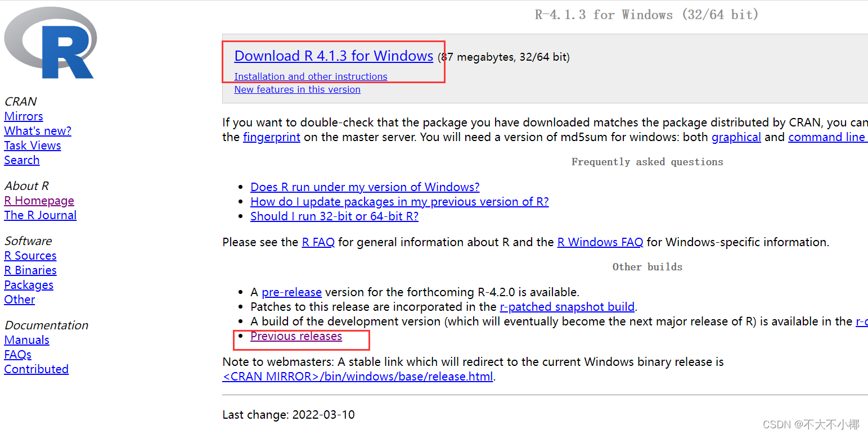This screenshot has height=435, width=868.
Task: View New features in this version
Action: point(297,89)
